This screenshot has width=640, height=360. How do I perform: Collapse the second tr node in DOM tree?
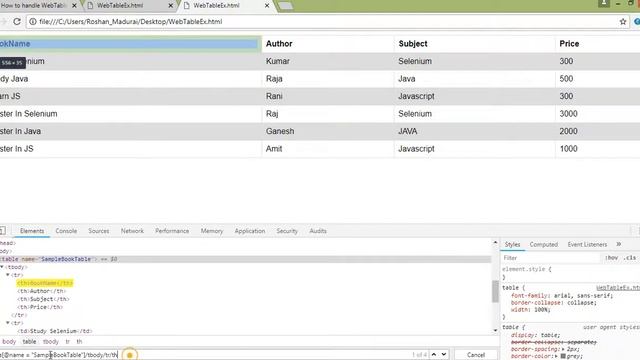8,323
